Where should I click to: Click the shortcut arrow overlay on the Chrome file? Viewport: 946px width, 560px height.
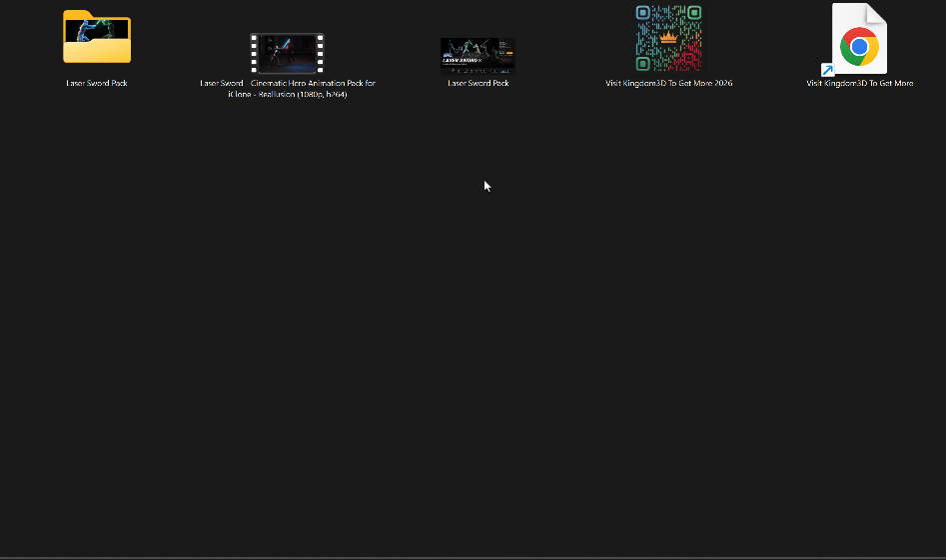827,70
